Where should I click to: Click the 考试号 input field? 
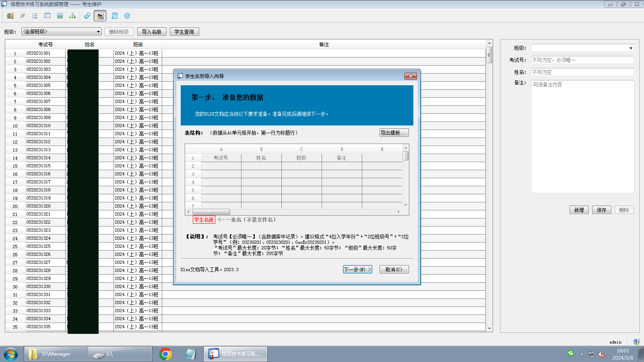click(582, 60)
